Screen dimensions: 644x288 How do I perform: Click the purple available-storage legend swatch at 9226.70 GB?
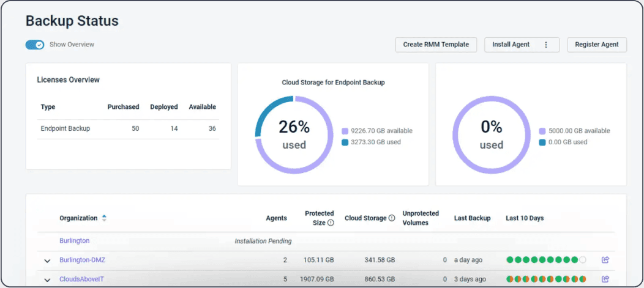[345, 131]
